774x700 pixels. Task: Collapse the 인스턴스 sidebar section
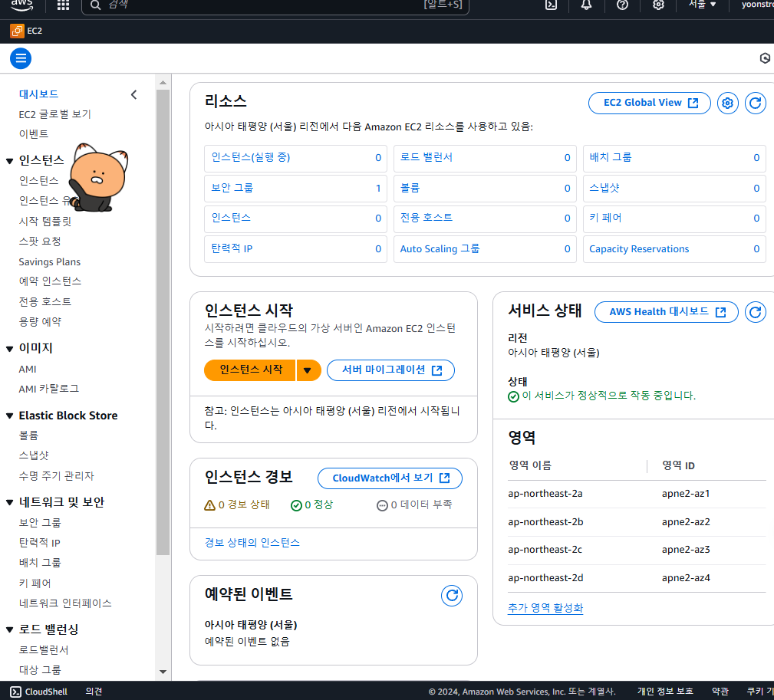9,161
